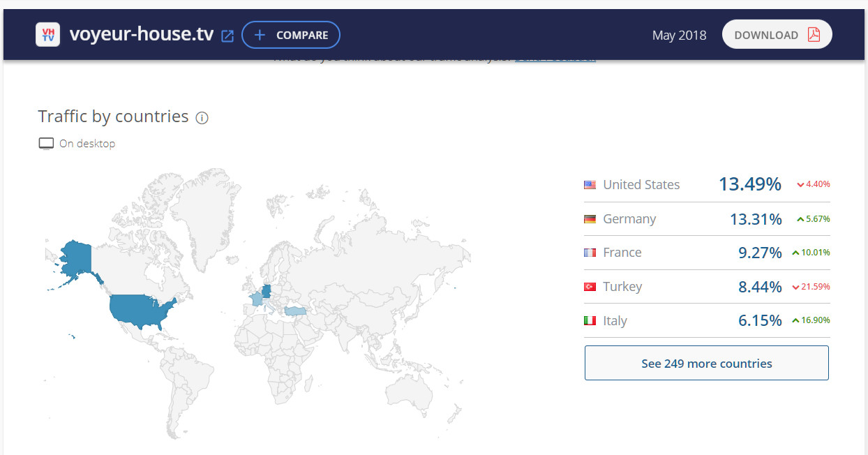Click the desktop monitor icon

[x=46, y=144]
